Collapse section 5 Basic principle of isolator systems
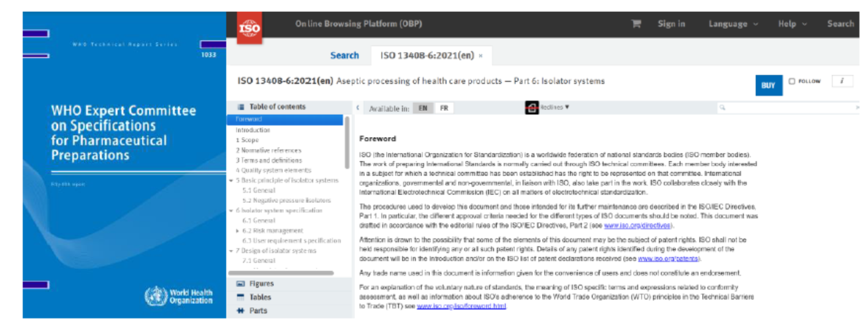Image resolution: width=868 pixels, height=327 pixels. click(231, 181)
